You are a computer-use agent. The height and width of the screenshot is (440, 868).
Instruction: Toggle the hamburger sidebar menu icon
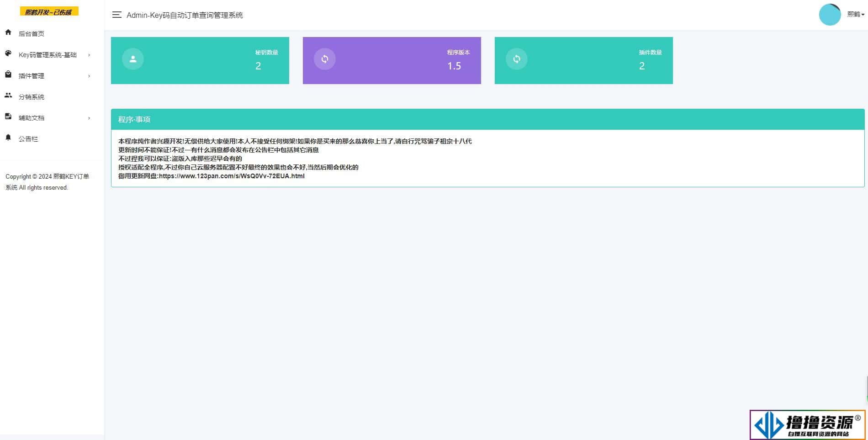click(x=116, y=15)
